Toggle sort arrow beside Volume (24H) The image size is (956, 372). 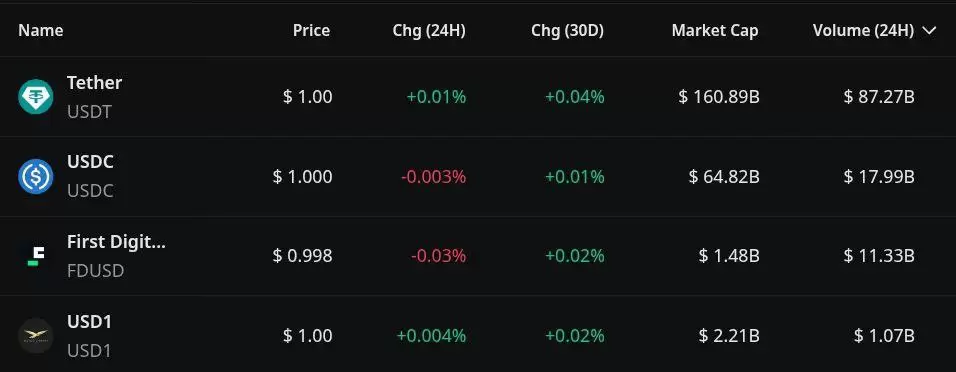pyautogui.click(x=929, y=30)
